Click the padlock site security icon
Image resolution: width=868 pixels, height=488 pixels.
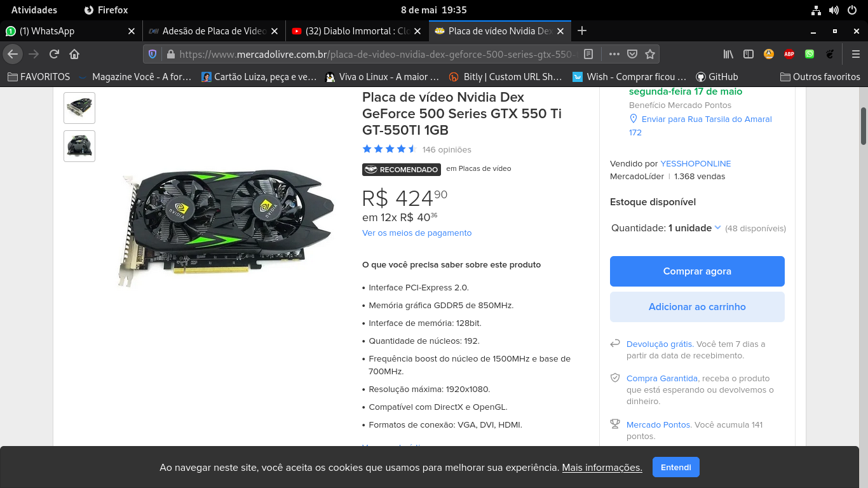(x=170, y=54)
